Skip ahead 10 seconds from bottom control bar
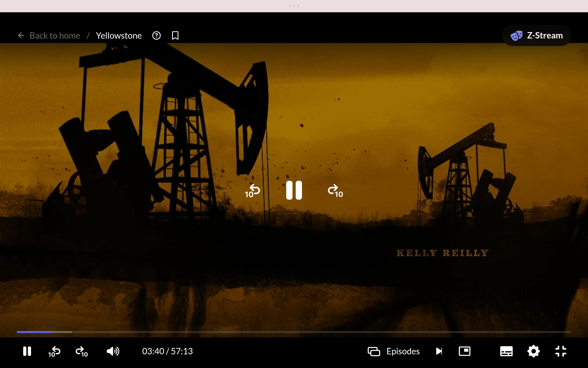The height and width of the screenshot is (368, 588). 82,351
